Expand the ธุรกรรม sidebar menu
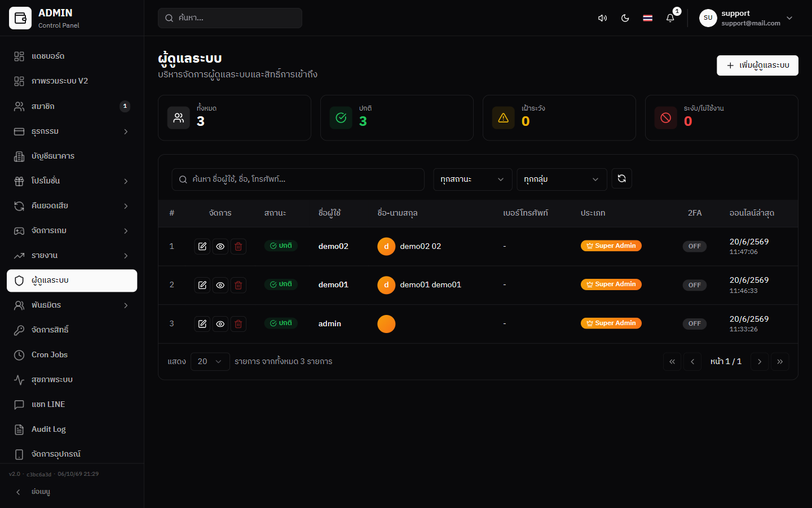 [72, 131]
